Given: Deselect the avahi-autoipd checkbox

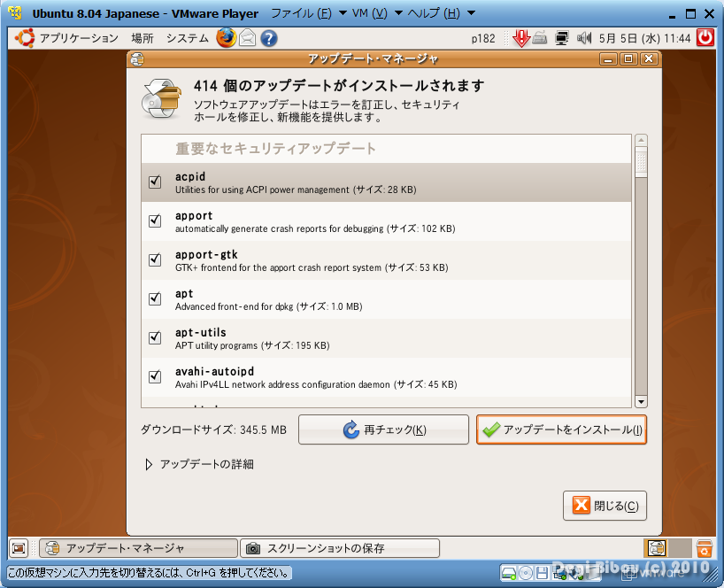Looking at the screenshot, I should pos(155,376).
